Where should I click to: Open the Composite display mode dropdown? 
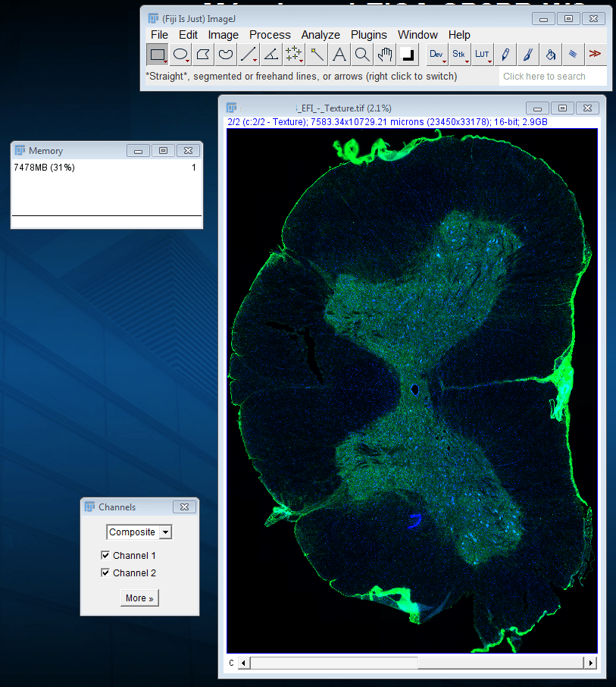pos(139,532)
